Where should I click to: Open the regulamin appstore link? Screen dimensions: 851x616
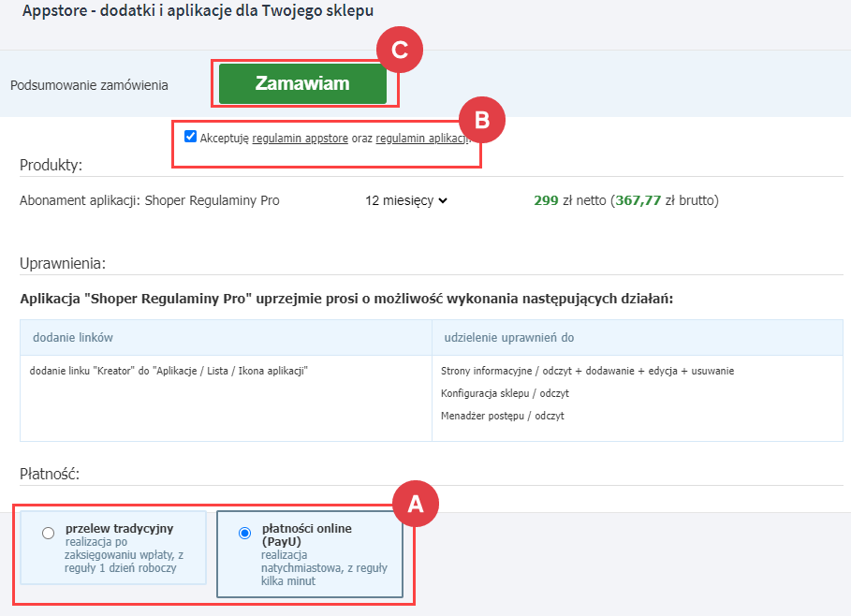[x=301, y=138]
